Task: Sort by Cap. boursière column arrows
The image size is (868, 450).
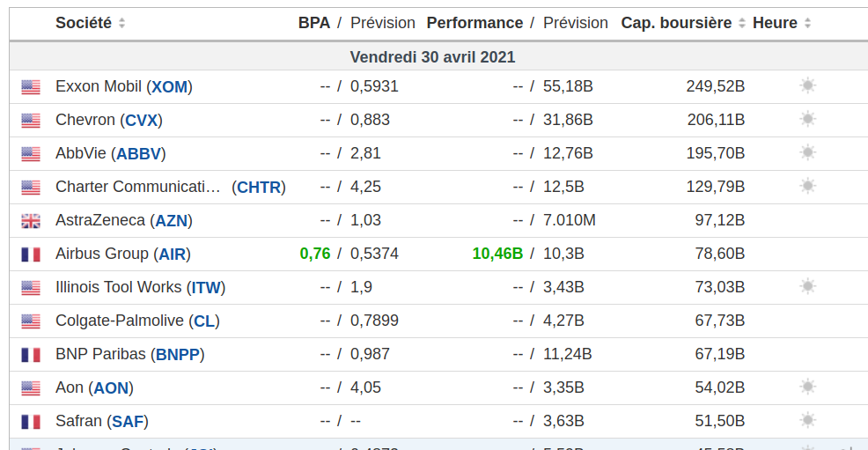Action: click(742, 23)
